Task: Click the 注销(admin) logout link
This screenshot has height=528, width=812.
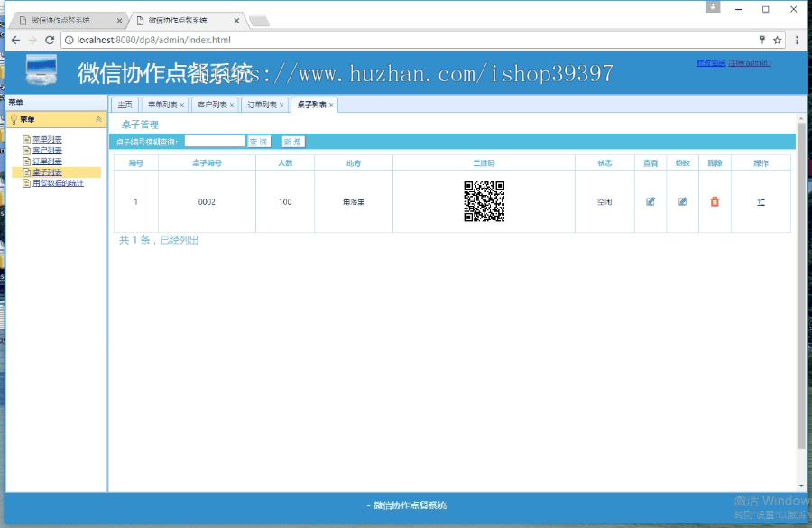Action: (750, 62)
